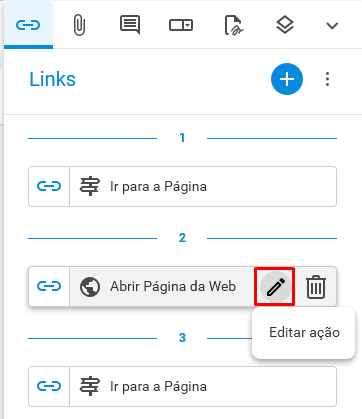Screen dimensions: 362x419
Task: Click the globe icon in web action
Action: tap(90, 287)
